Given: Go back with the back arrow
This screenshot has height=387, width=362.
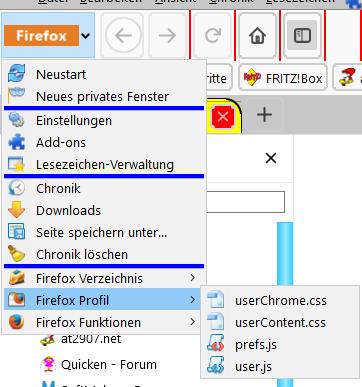Looking at the screenshot, I should [x=124, y=36].
